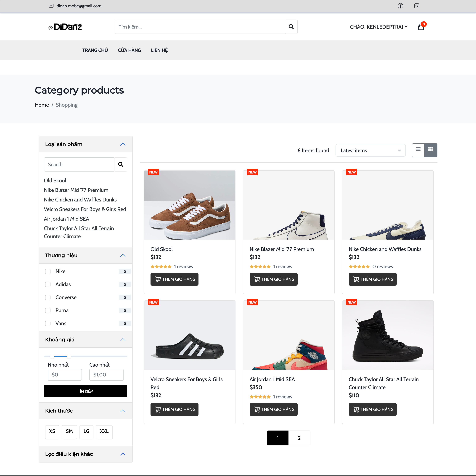The width and height of the screenshot is (476, 476).
Task: Open the Latest items sort dropdown
Action: point(370,150)
